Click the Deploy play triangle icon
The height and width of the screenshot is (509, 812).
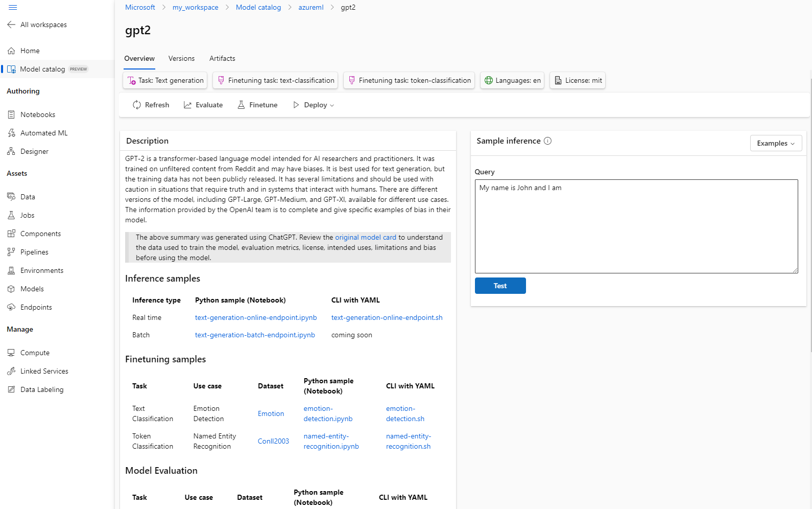pyautogui.click(x=296, y=105)
